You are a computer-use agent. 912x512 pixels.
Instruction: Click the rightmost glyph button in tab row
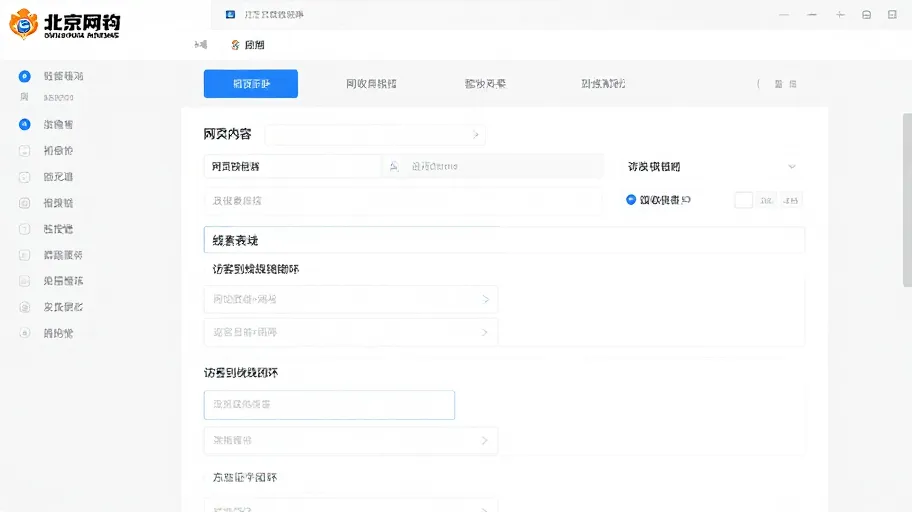coord(793,84)
